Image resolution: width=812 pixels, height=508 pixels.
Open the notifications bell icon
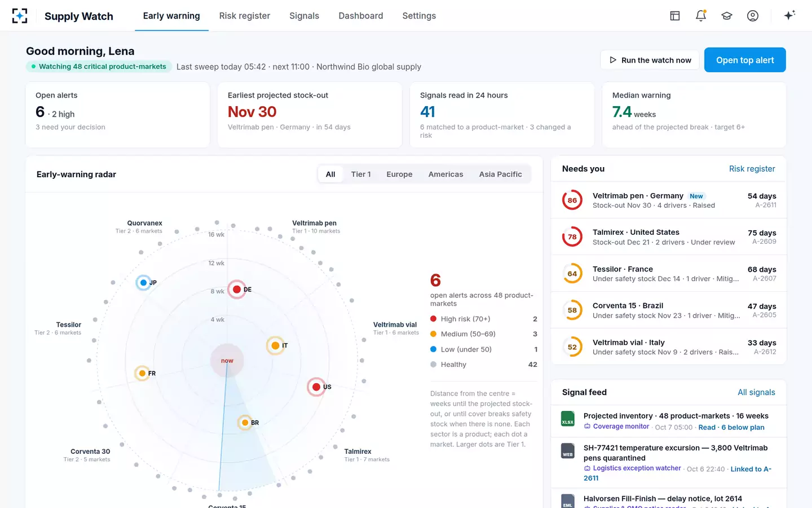tap(701, 16)
